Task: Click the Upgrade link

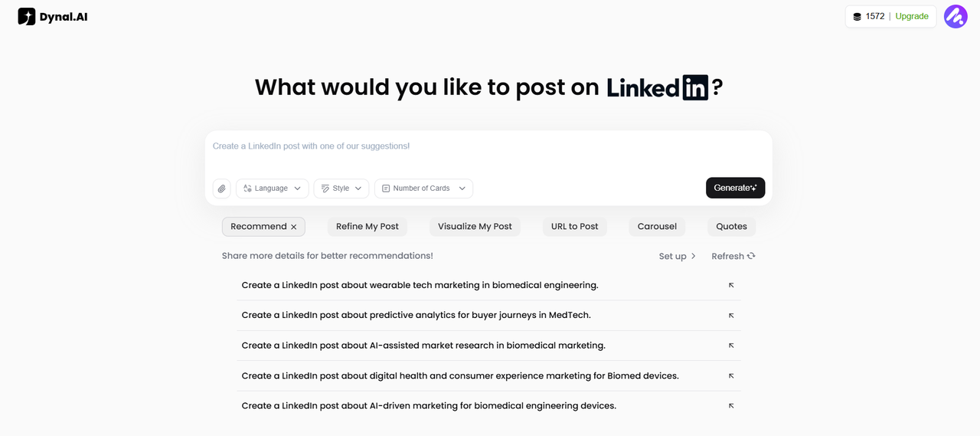Action: pyautogui.click(x=912, y=17)
